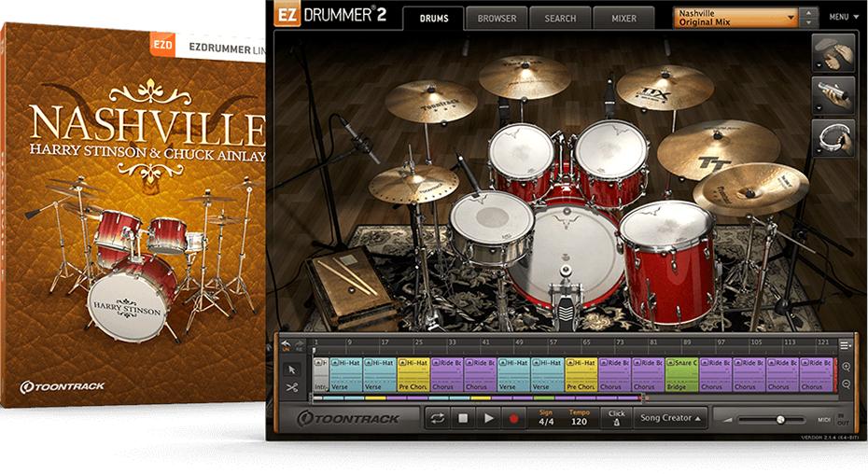The image size is (868, 474).
Task: Toggle loop playback on
Action: pyautogui.click(x=436, y=419)
